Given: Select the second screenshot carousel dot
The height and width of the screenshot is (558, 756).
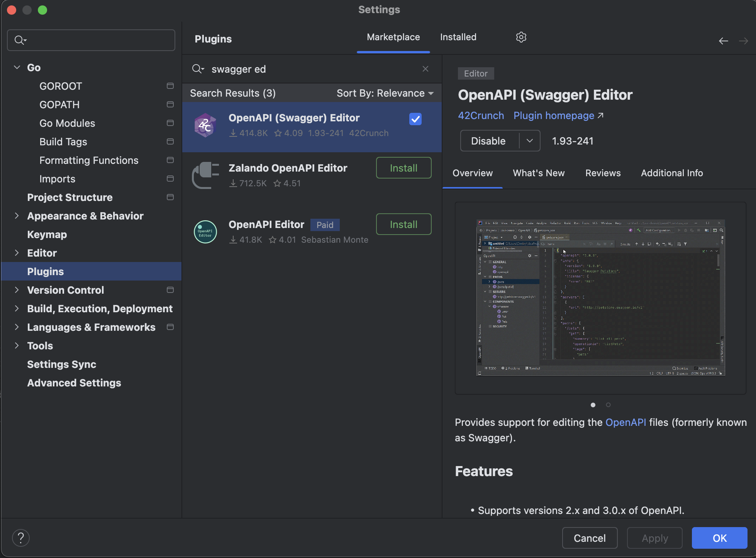Looking at the screenshot, I should coord(608,405).
